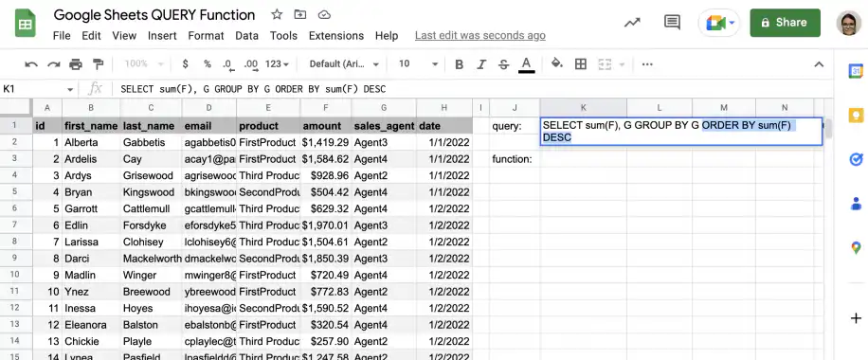This screenshot has width=868, height=360.
Task: Check cloud save status icon
Action: [325, 15]
